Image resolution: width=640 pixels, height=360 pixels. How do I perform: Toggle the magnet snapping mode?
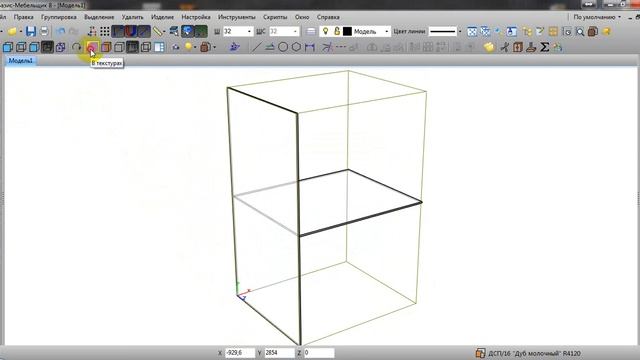[131, 31]
